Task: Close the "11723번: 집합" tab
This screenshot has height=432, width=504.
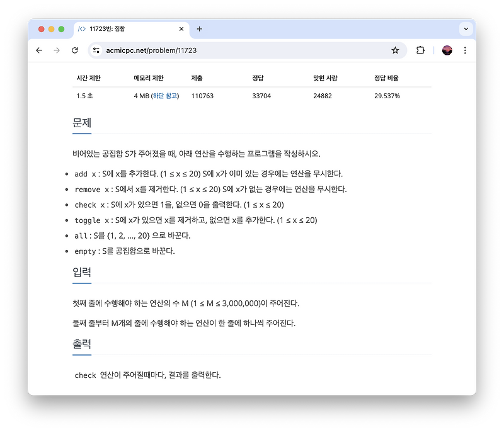Action: click(181, 29)
